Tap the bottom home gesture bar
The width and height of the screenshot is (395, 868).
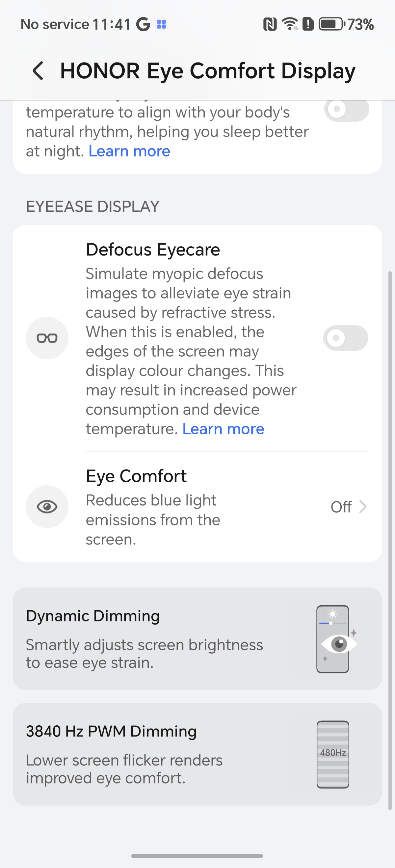[x=197, y=856]
